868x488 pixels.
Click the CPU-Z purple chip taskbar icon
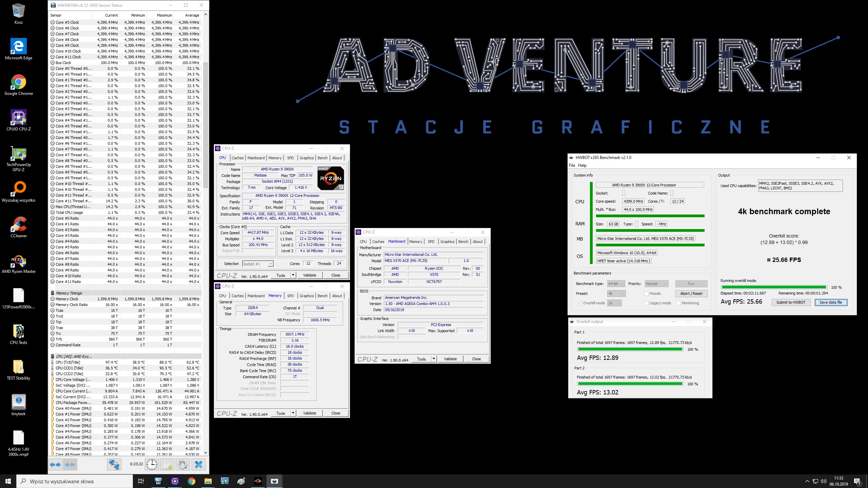tap(175, 481)
